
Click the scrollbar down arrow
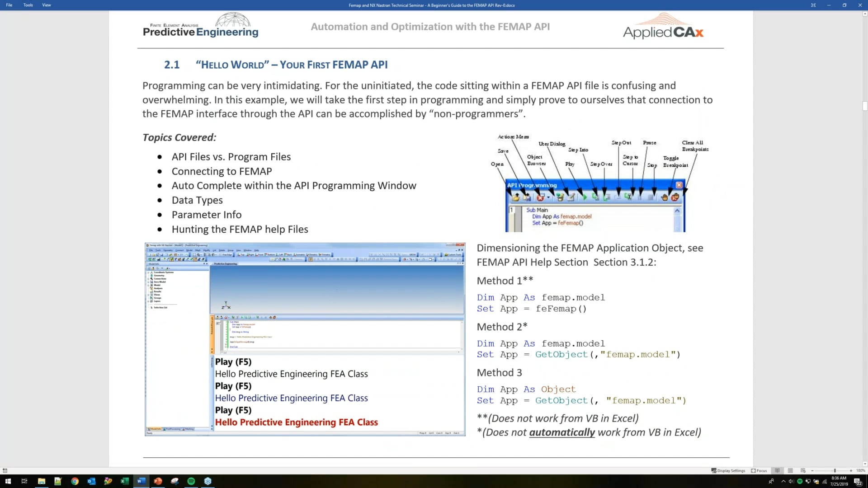click(x=864, y=463)
